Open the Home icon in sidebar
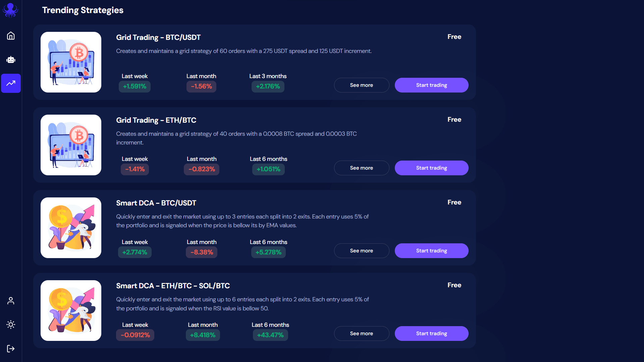 (x=11, y=36)
